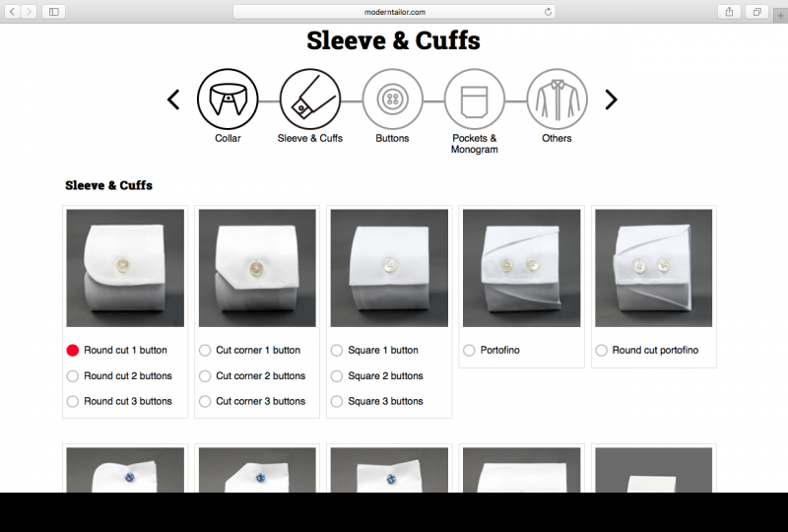Image resolution: width=788 pixels, height=532 pixels.
Task: Show all tabs in Safari
Action: pos(756,12)
